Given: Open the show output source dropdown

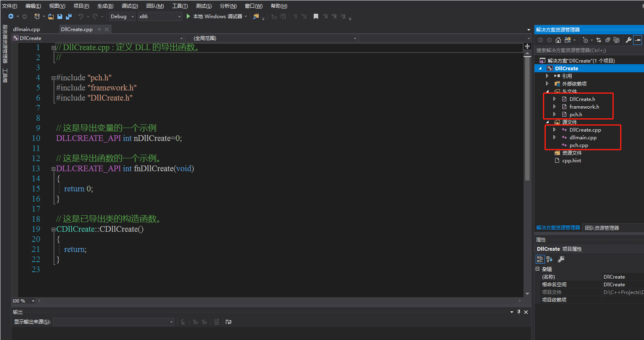Looking at the screenshot, I should click(x=114, y=322).
